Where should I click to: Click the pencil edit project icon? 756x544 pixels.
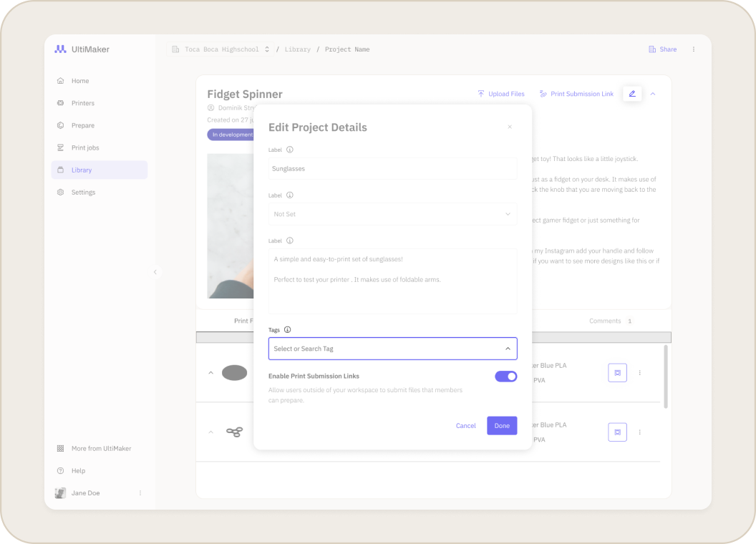(632, 94)
